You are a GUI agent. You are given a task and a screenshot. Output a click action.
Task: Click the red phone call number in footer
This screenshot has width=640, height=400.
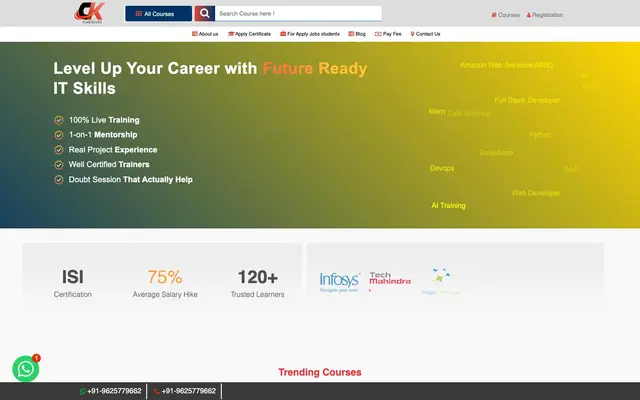[x=184, y=391]
